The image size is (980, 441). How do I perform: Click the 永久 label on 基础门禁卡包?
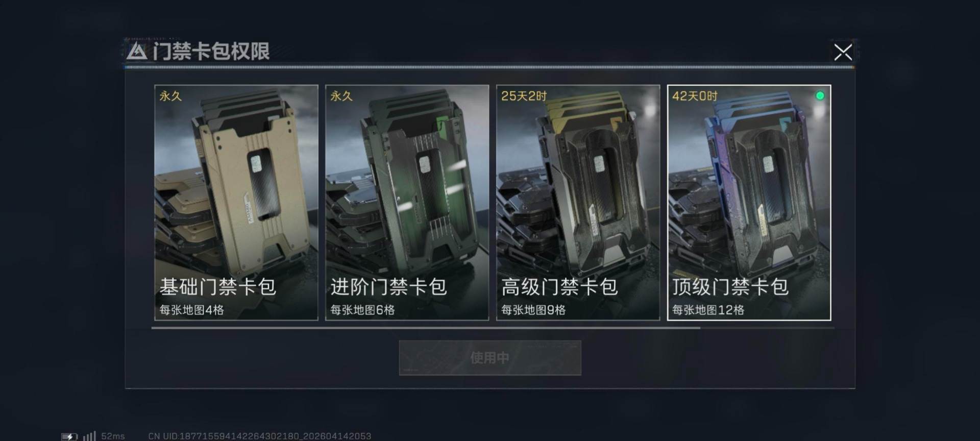pos(170,96)
